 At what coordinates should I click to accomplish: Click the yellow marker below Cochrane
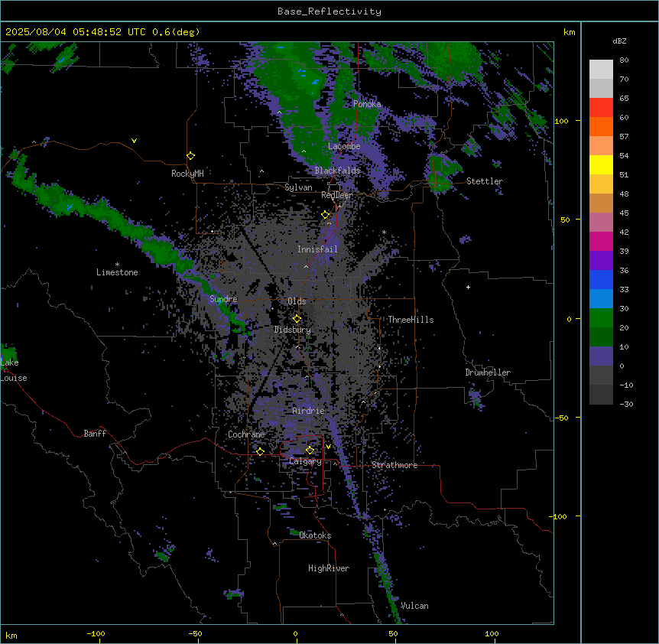pos(260,451)
